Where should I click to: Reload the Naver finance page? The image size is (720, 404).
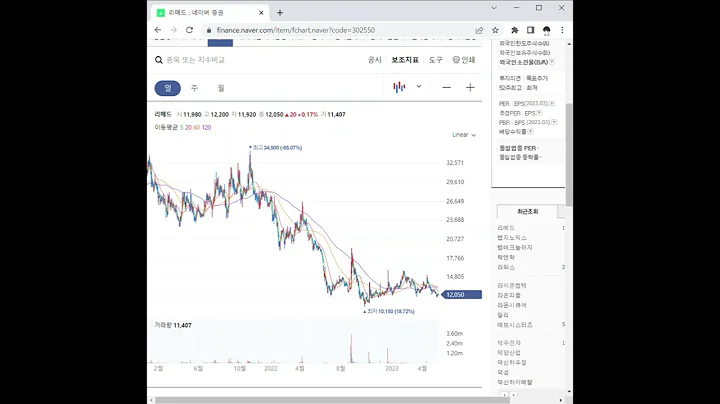[189, 30]
